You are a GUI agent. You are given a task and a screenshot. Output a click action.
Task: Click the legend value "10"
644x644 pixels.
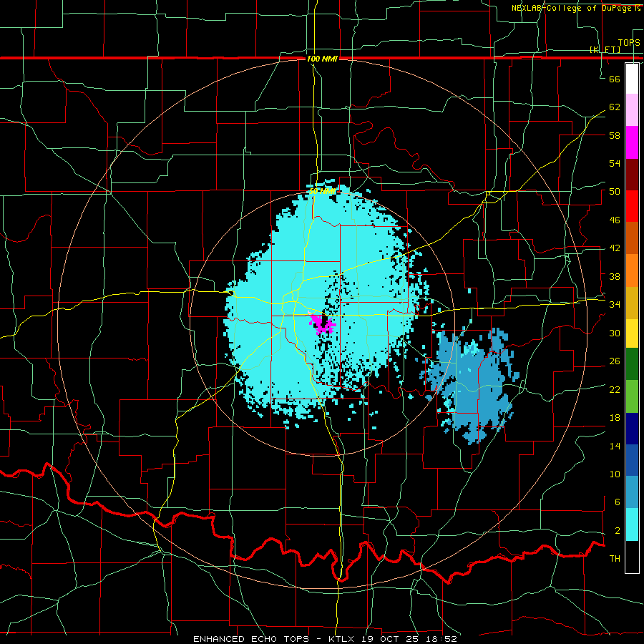click(615, 474)
